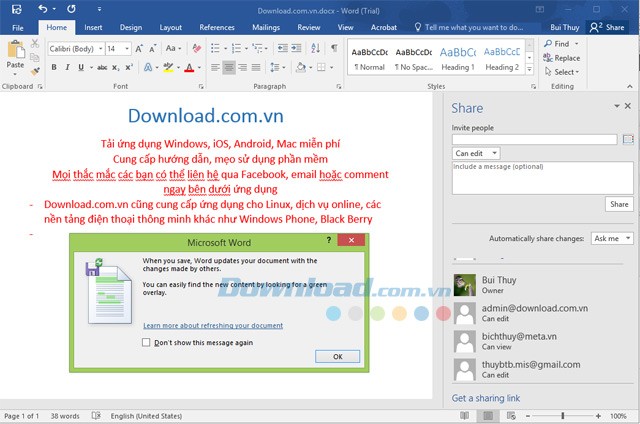Click the help question mark in dialog
Image resolution: width=640 pixels, height=424 pixels.
(329, 241)
